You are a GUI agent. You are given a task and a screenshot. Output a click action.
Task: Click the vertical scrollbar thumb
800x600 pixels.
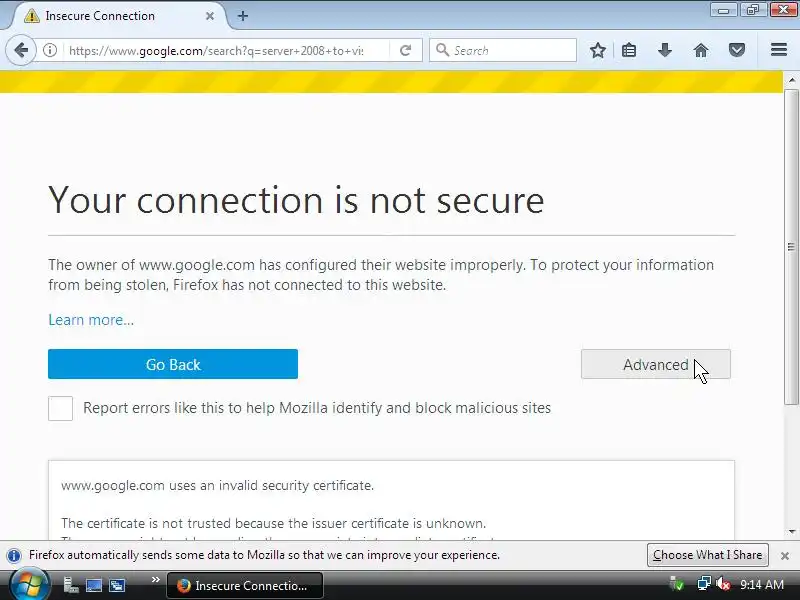[x=791, y=247]
